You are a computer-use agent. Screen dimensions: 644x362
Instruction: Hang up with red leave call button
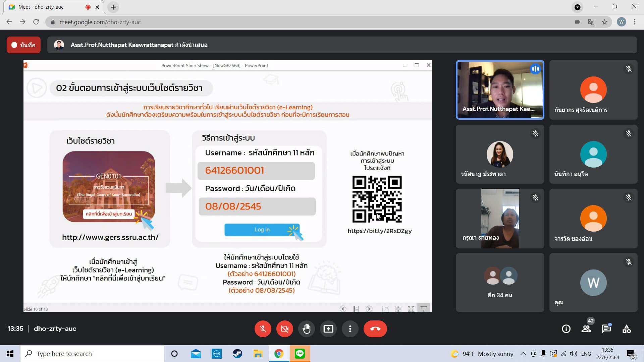click(x=375, y=329)
